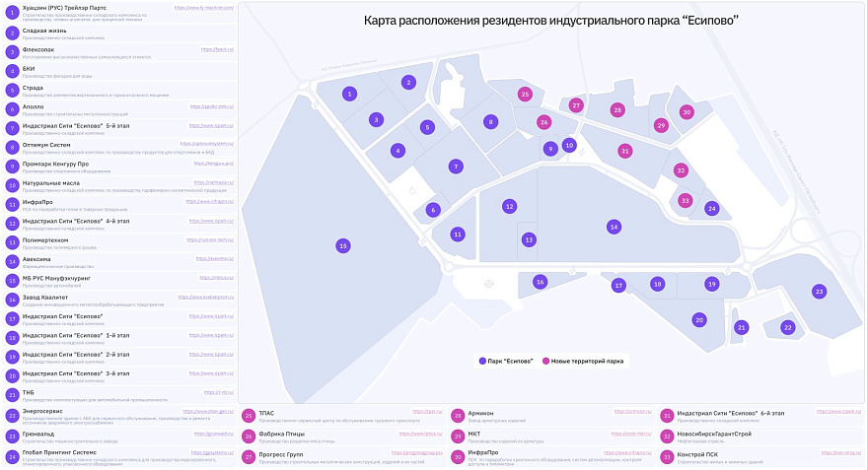Click map marker 19 on the map
Image resolution: width=868 pixels, height=470 pixels.
[712, 284]
